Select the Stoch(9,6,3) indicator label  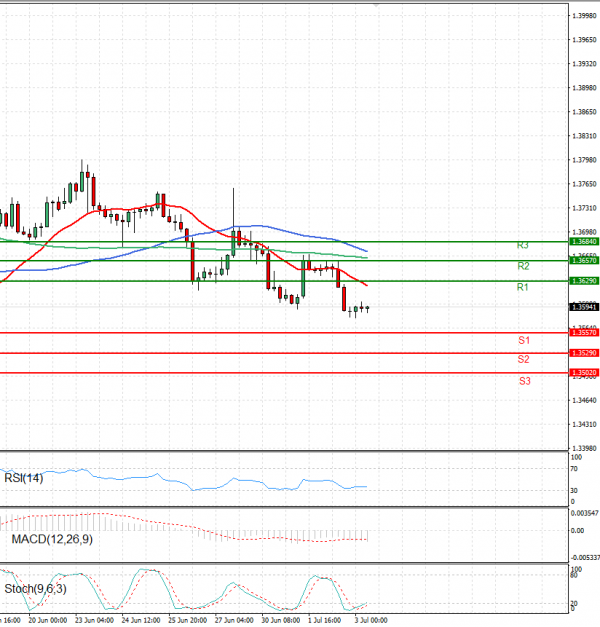(x=35, y=589)
